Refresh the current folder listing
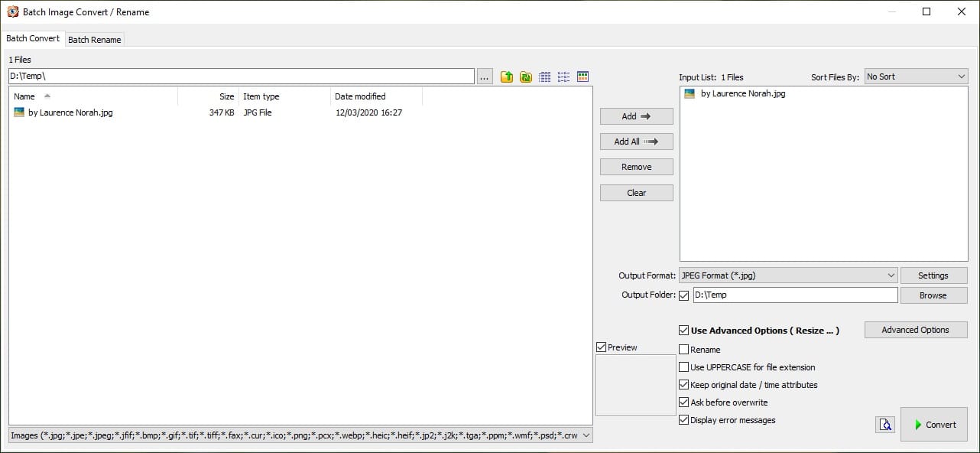 (x=525, y=76)
